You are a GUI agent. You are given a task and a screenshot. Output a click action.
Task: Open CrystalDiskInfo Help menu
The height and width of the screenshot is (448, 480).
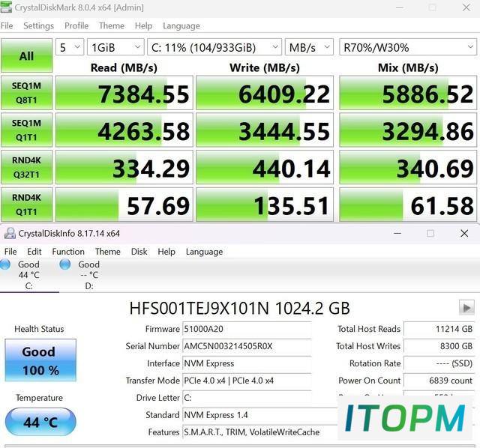[166, 252]
